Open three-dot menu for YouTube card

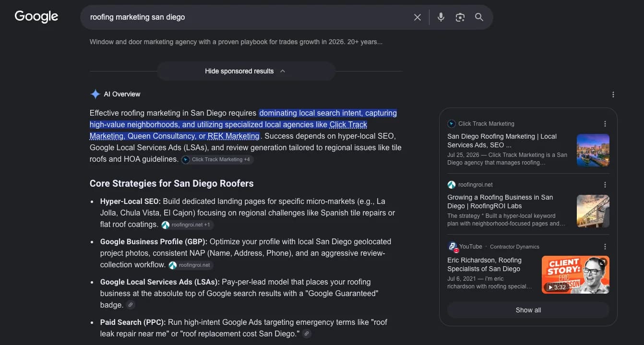[x=605, y=247]
